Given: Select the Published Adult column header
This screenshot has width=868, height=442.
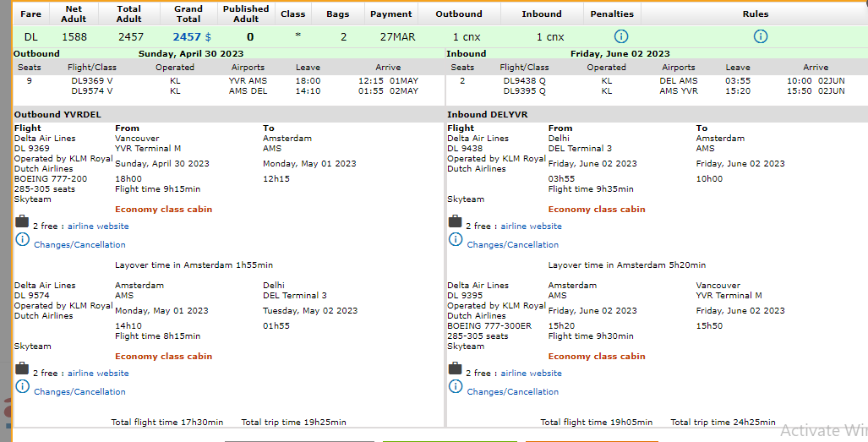Looking at the screenshot, I should tap(246, 14).
